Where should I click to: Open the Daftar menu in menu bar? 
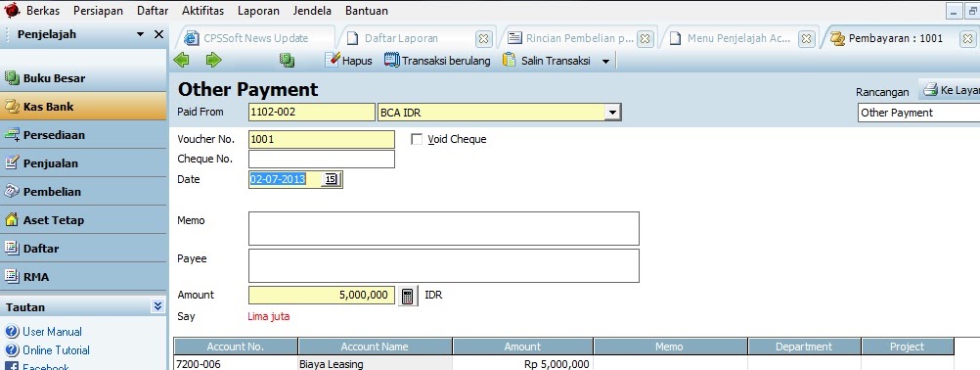pos(154,11)
